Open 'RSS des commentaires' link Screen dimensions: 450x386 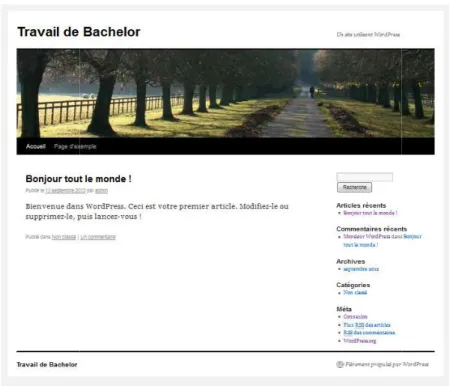369,333
